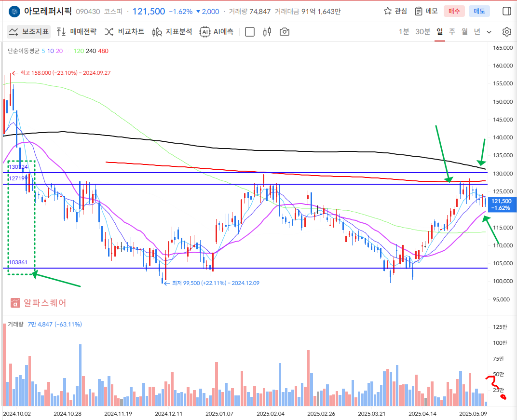Switch to 30분 timeframe

(422, 32)
